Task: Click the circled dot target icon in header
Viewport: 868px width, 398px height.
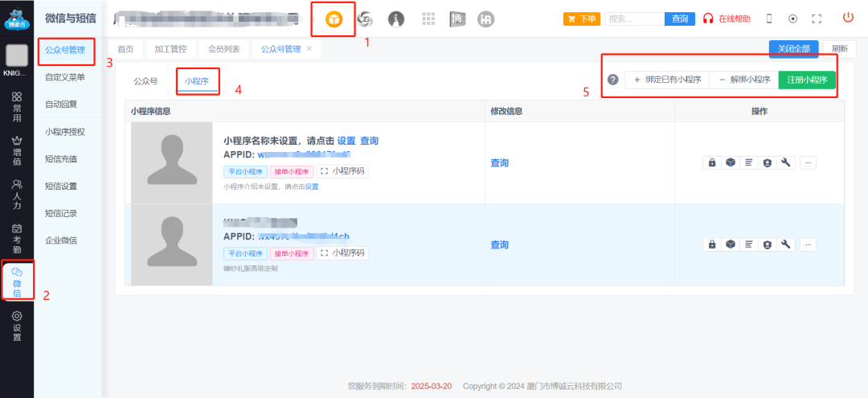Action: [x=792, y=18]
